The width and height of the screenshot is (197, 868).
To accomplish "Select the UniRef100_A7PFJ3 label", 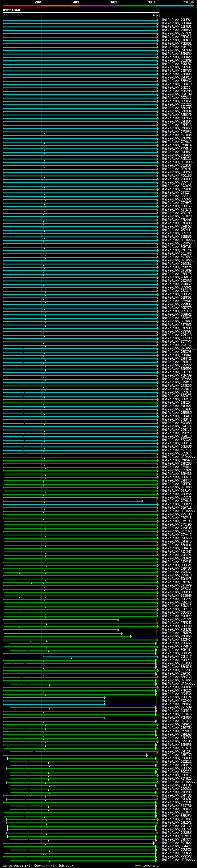I will (x=177, y=125).
